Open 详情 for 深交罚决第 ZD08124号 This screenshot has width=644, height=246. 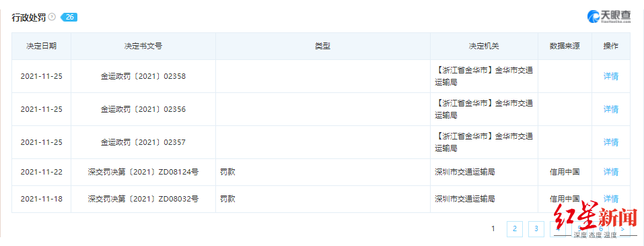click(611, 172)
